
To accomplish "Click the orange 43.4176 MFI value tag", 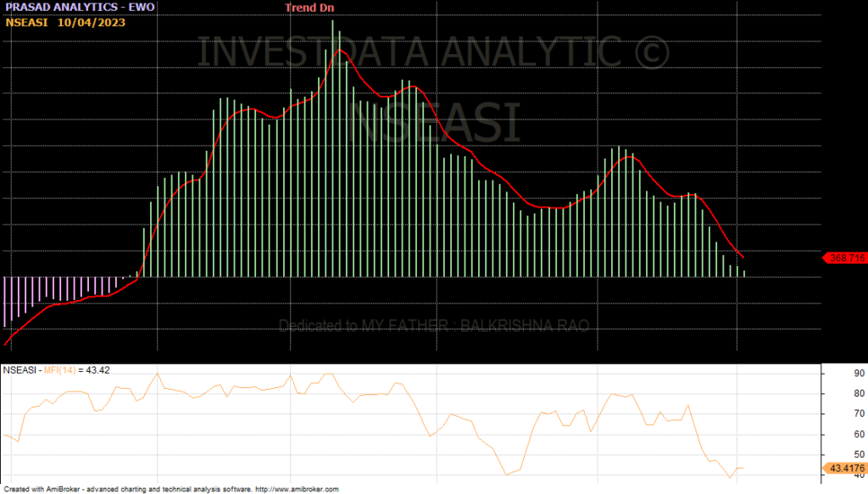I will click(x=845, y=468).
